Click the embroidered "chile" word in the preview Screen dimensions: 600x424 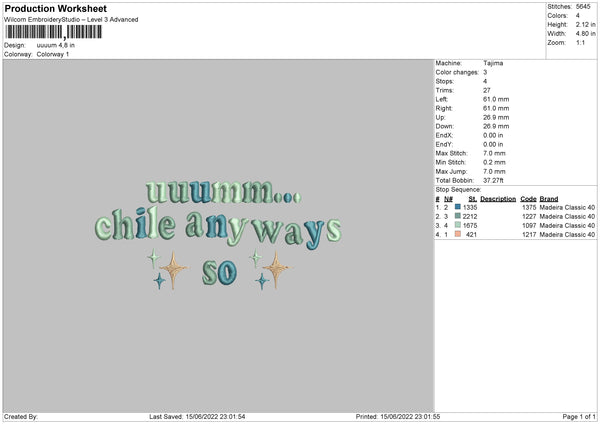[135, 224]
